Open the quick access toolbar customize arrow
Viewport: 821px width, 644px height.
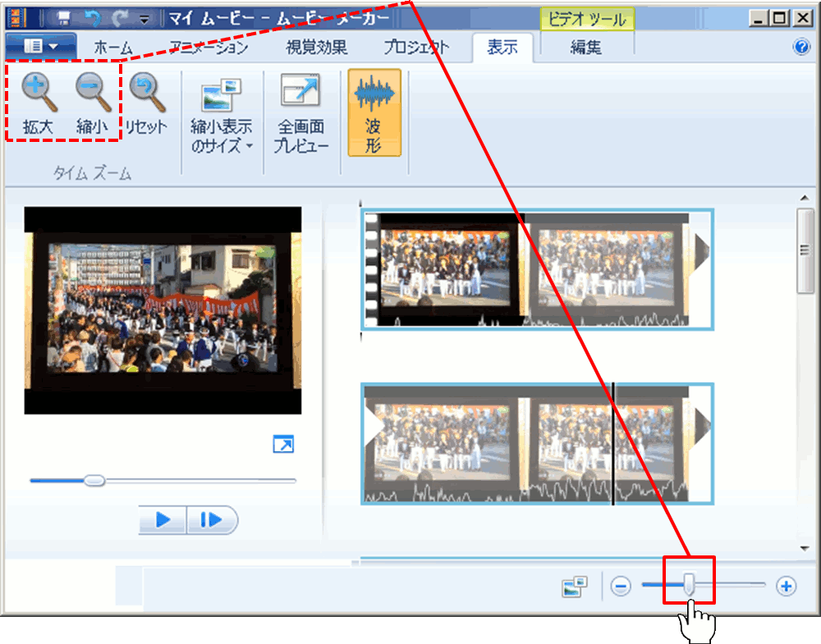[x=144, y=19]
